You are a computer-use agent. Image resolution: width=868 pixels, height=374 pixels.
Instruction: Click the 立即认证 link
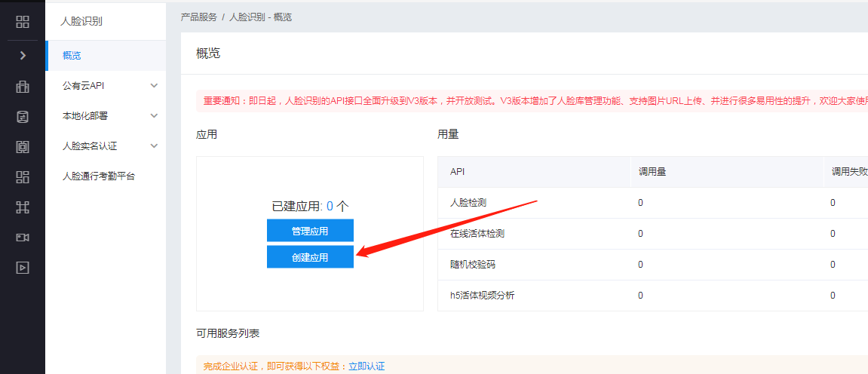pos(367,366)
